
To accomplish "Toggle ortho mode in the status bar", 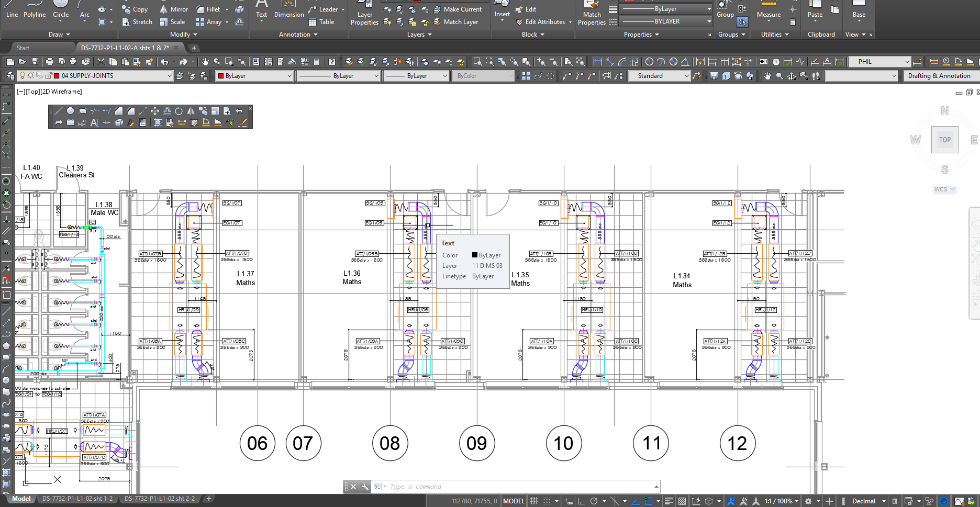I will (x=581, y=501).
